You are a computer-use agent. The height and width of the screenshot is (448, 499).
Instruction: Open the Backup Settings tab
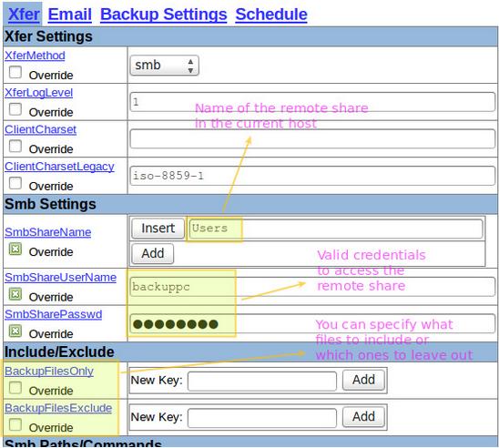tap(164, 15)
